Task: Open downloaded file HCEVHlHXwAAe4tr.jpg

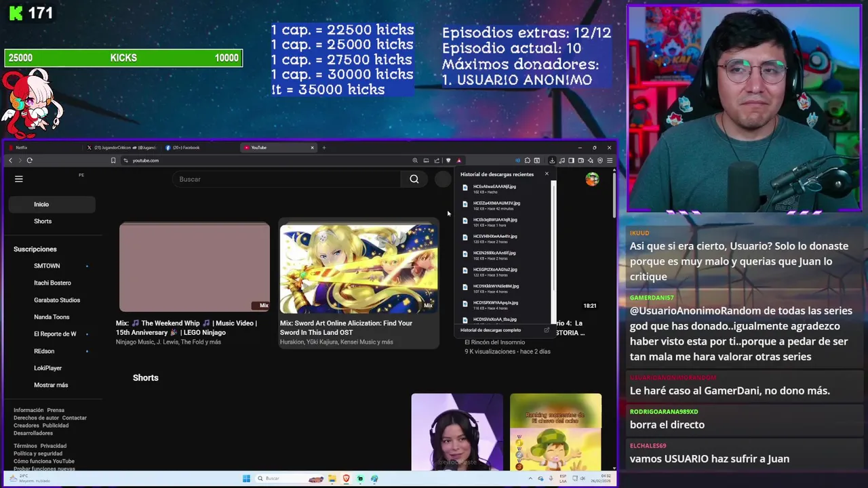Action: point(505,239)
